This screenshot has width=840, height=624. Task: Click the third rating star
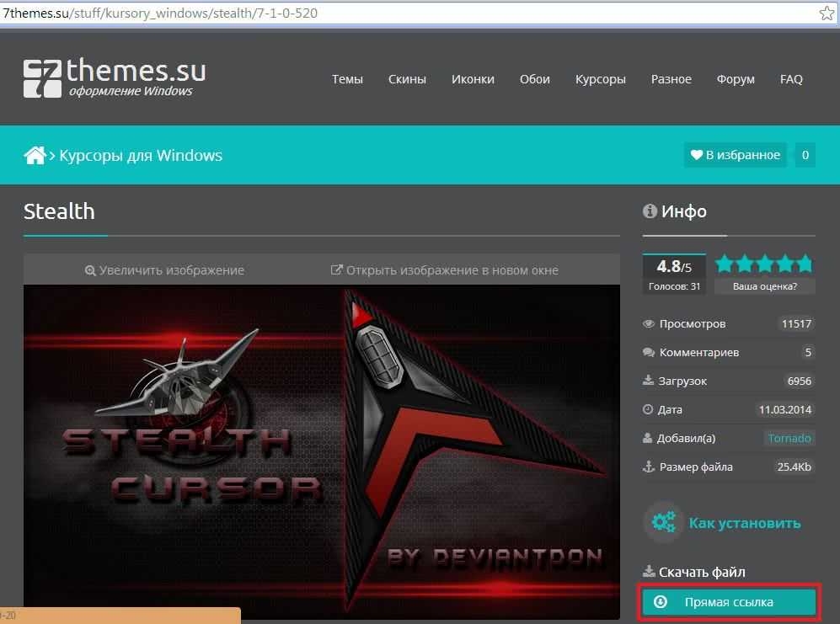click(x=765, y=264)
